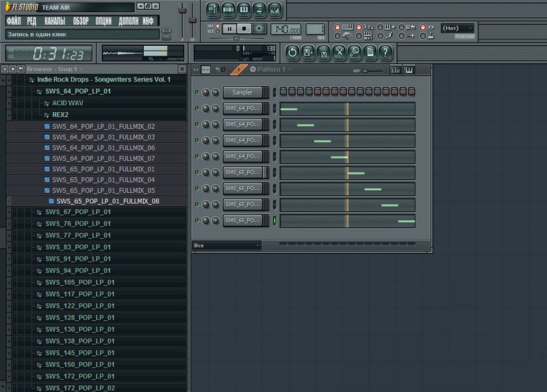Open the snap dropdown showing (Нет)

[x=457, y=28]
